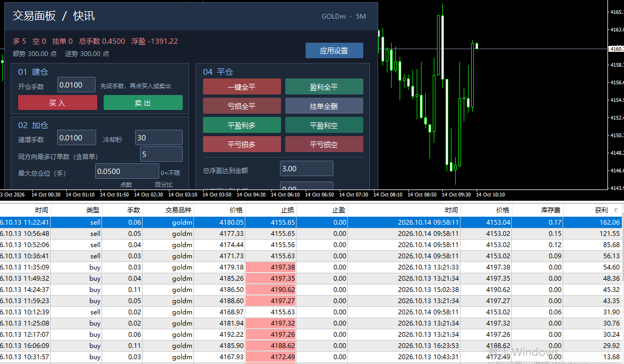Click the 盈利全平 button
This screenshot has width=624, height=364.
pyautogui.click(x=324, y=86)
